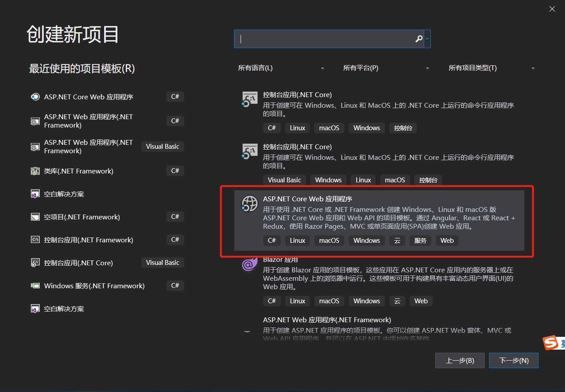
Task: Click the Linux tag under C# console template
Action: point(298,128)
